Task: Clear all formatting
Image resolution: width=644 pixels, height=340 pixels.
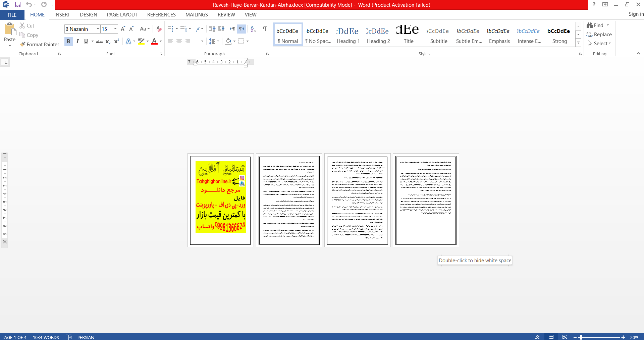Action: [x=159, y=29]
